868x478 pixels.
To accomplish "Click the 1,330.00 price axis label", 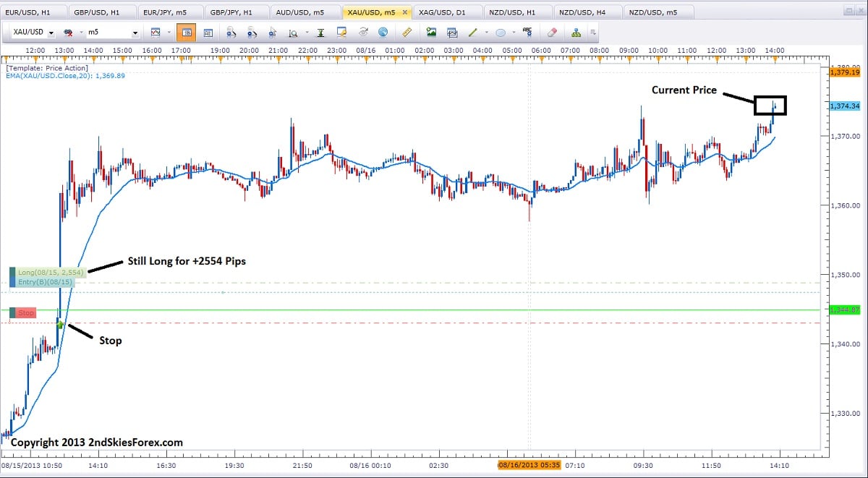I will 845,414.
